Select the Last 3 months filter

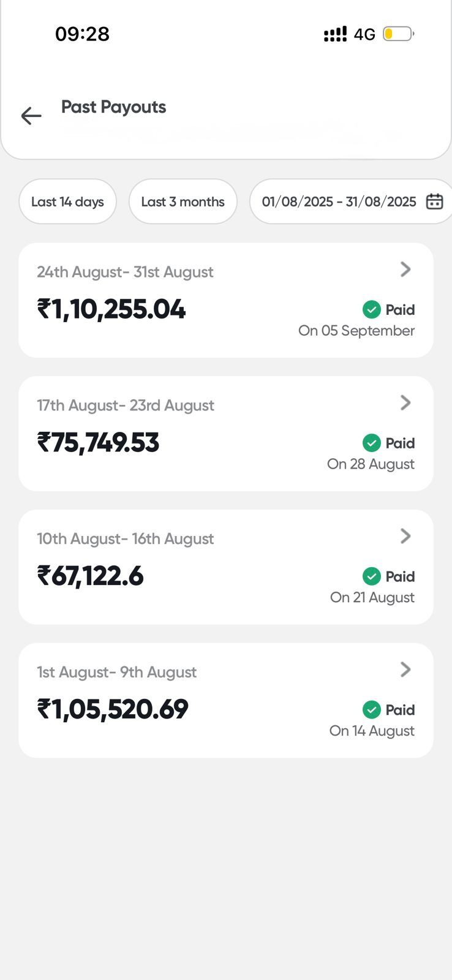[x=183, y=202]
